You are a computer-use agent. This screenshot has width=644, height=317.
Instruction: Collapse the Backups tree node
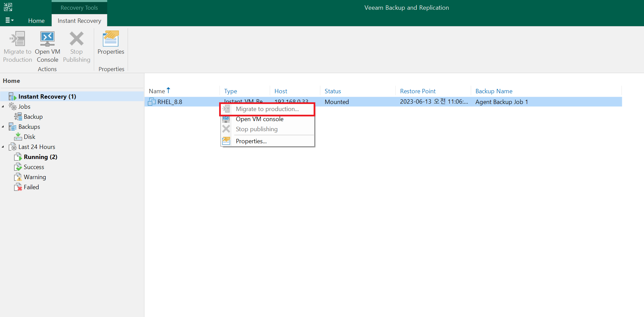[3, 127]
